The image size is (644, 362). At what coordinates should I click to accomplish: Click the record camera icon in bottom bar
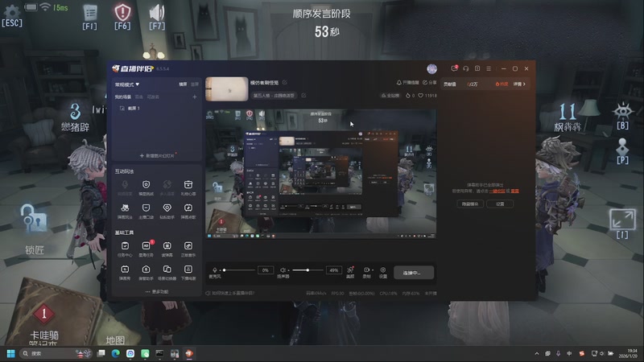tap(366, 270)
